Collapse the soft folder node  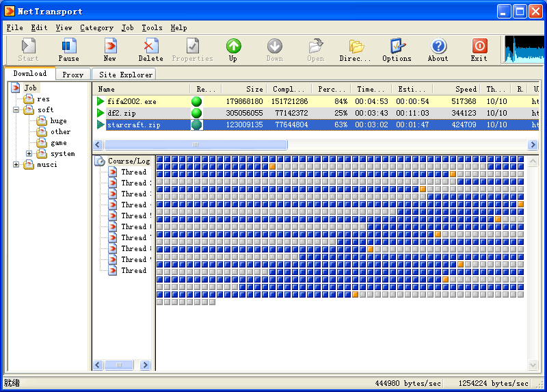(16, 110)
